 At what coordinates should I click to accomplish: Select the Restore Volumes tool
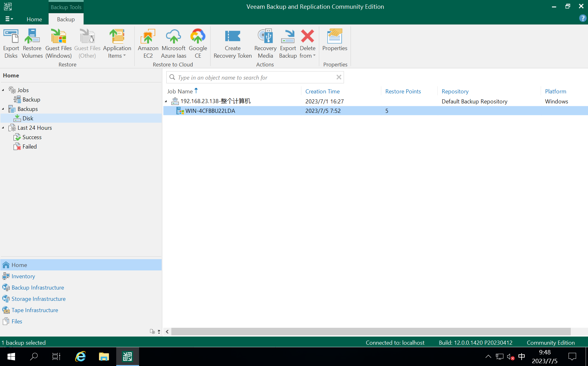click(32, 44)
